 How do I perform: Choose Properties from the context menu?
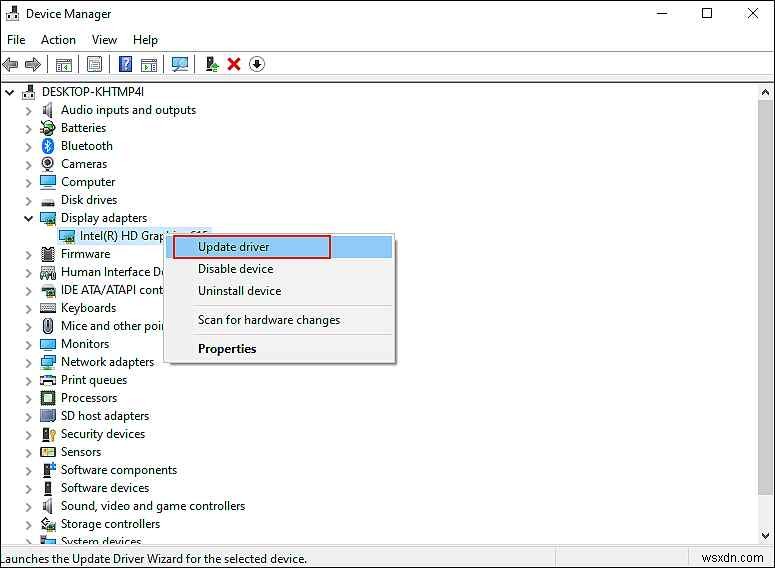pyautogui.click(x=279, y=349)
